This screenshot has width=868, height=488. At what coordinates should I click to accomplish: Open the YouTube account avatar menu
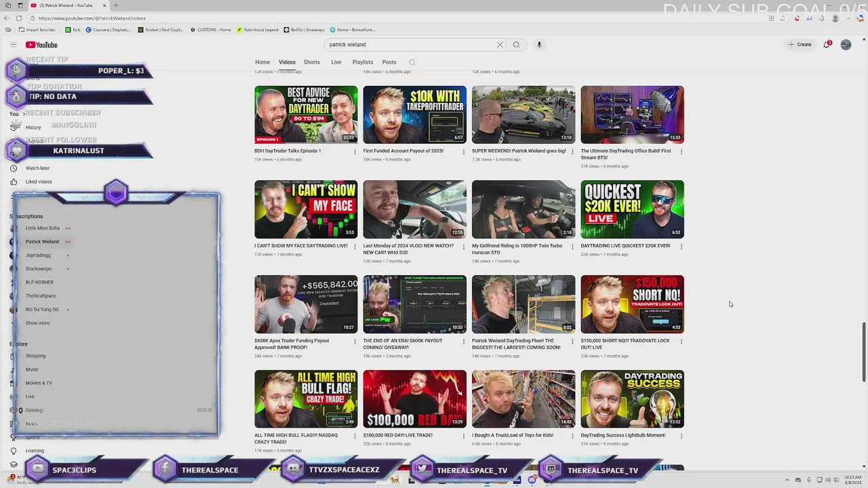click(x=846, y=45)
